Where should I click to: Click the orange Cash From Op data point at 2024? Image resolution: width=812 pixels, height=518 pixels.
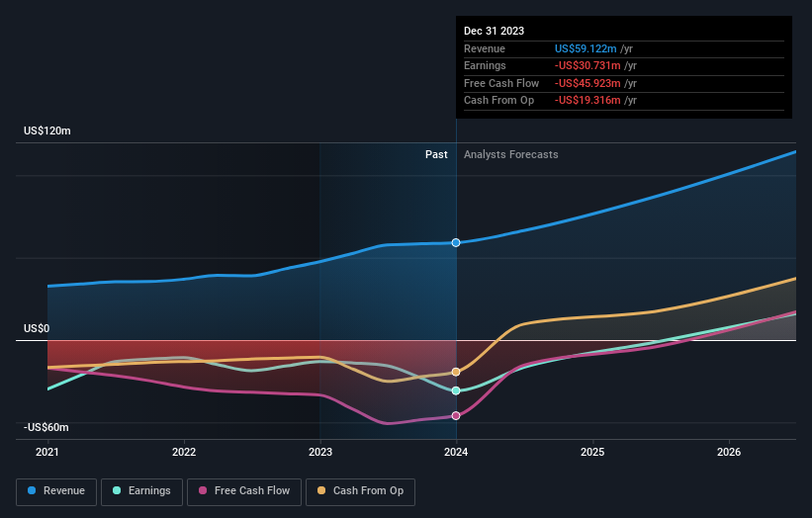coord(456,372)
